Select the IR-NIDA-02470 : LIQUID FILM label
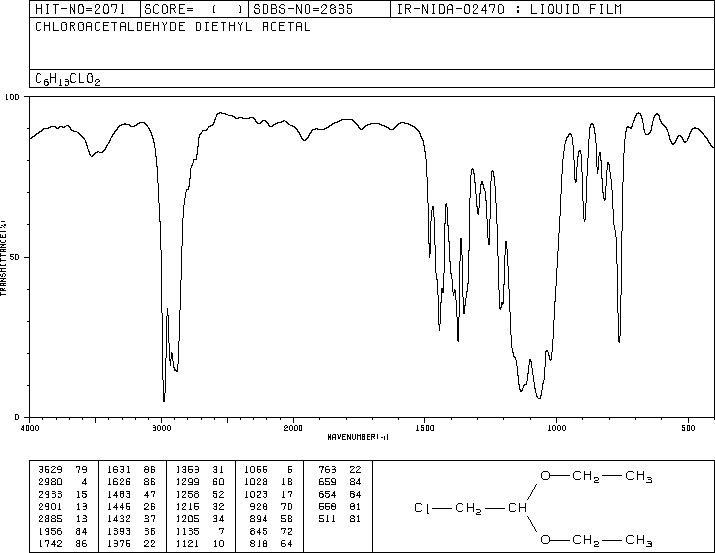 (509, 9)
